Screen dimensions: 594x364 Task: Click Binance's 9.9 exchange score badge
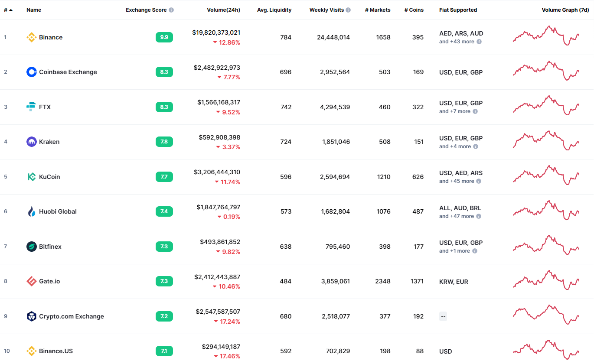click(x=164, y=37)
